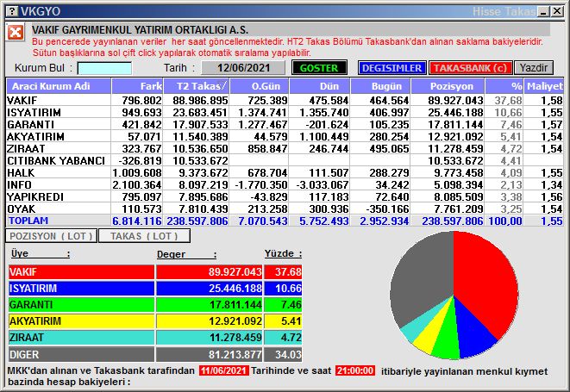Sort by the T2 Takas column header
This screenshot has width=570, height=392.
point(197,86)
